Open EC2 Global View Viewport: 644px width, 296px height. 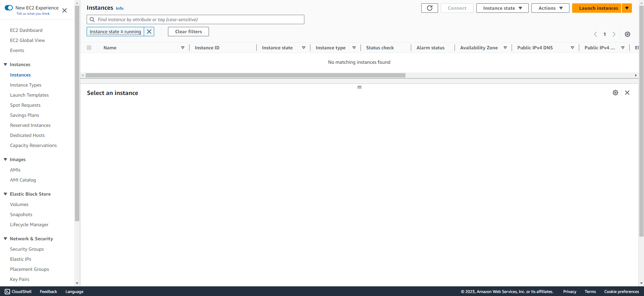point(28,40)
